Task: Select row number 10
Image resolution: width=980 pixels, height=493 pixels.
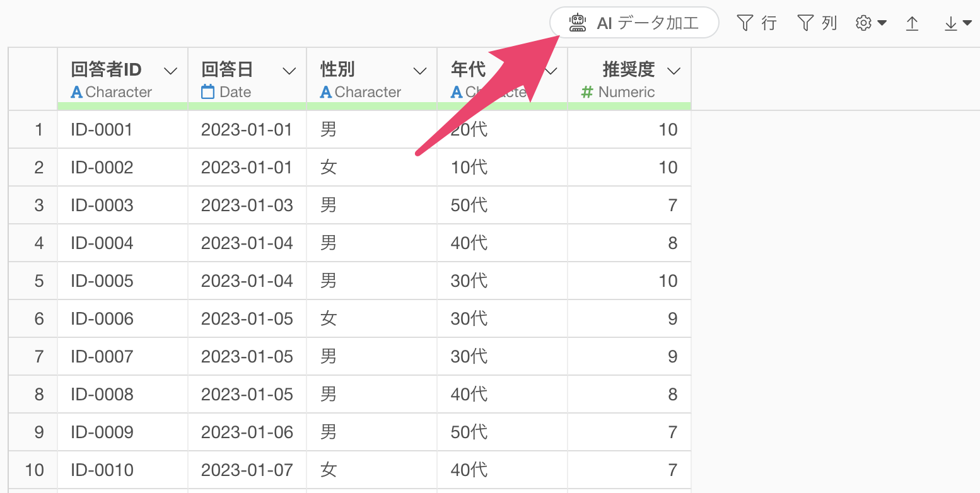Action: (34, 470)
